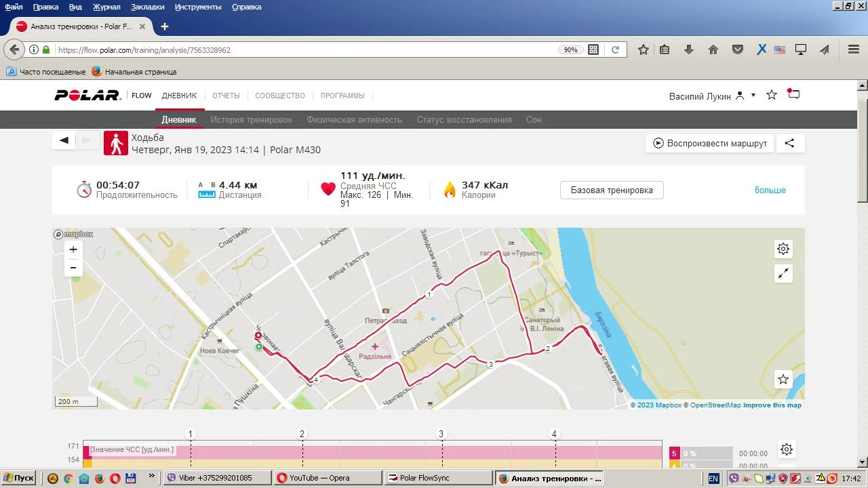Open the browser downloads arrow
Viewport: 868px width, 488px height.
click(689, 49)
